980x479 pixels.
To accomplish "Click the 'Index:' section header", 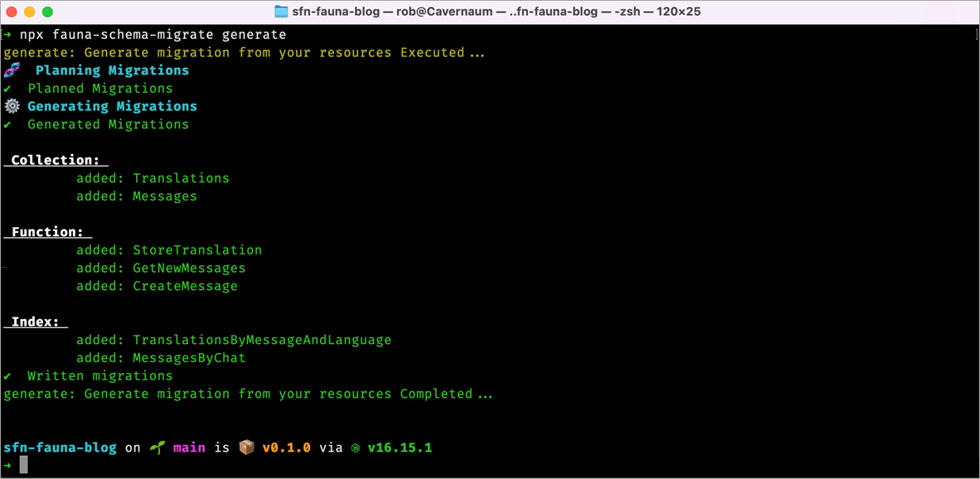I will [x=36, y=322].
